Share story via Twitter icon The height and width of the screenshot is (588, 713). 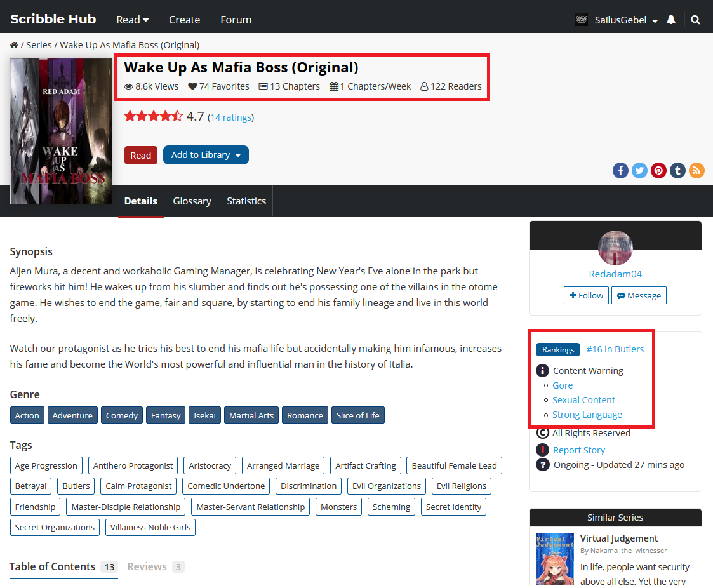[639, 170]
